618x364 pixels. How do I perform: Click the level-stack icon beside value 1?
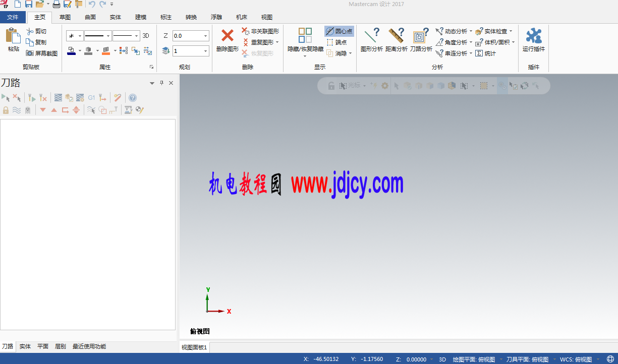[165, 51]
